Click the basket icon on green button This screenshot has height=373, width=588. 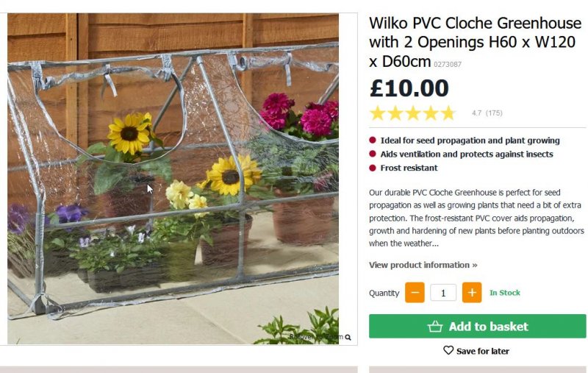[x=435, y=326]
